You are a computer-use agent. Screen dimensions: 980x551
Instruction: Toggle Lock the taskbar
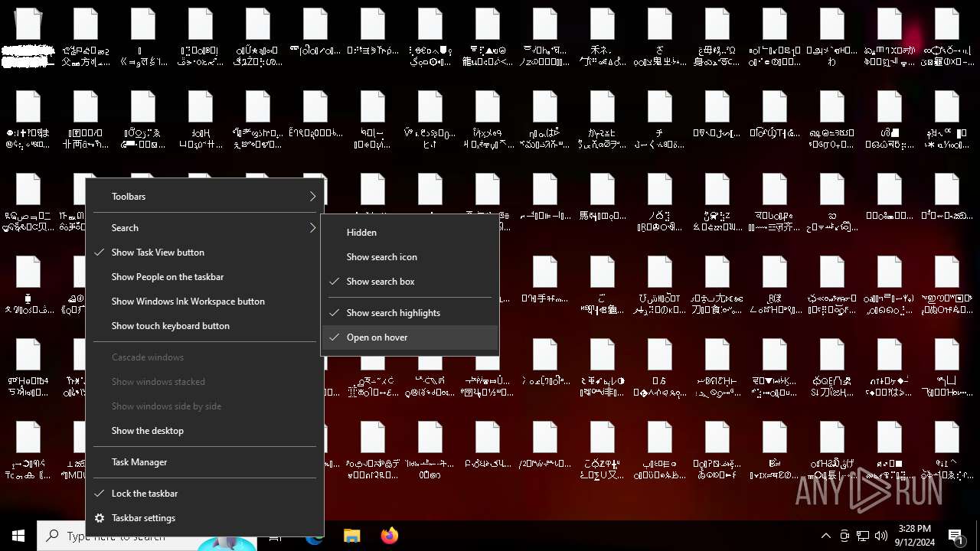point(205,494)
